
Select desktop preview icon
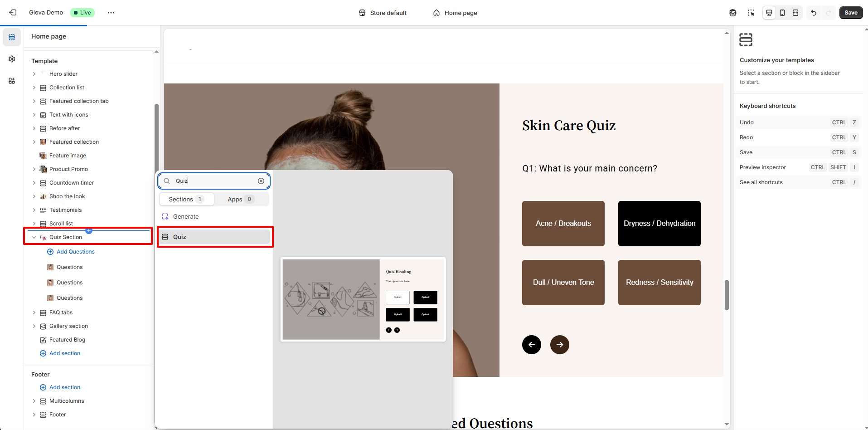769,13
